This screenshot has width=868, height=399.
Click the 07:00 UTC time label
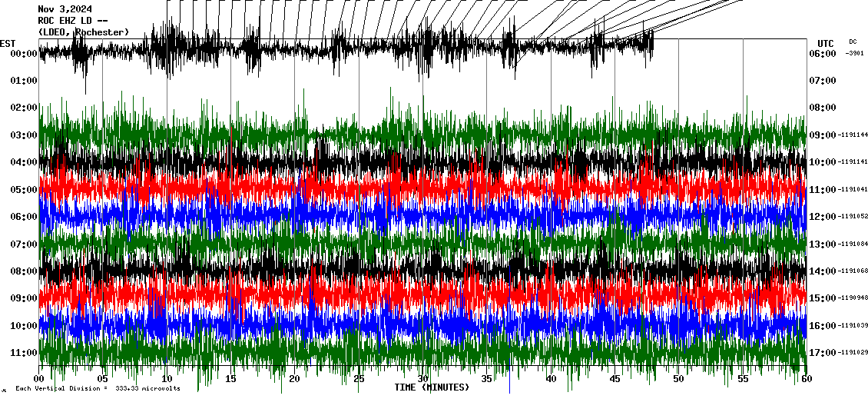click(x=821, y=81)
